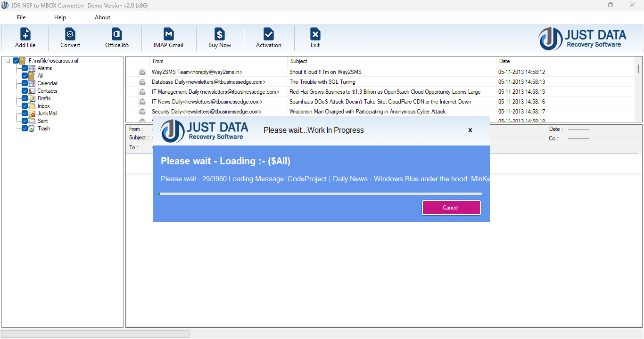Uncheck the Trash folder checkbox

point(25,129)
